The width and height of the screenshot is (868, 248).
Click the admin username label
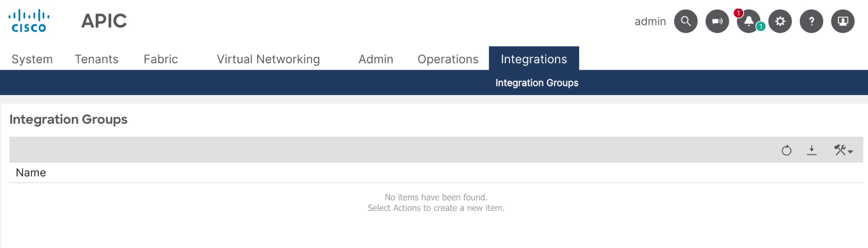pyautogui.click(x=650, y=22)
